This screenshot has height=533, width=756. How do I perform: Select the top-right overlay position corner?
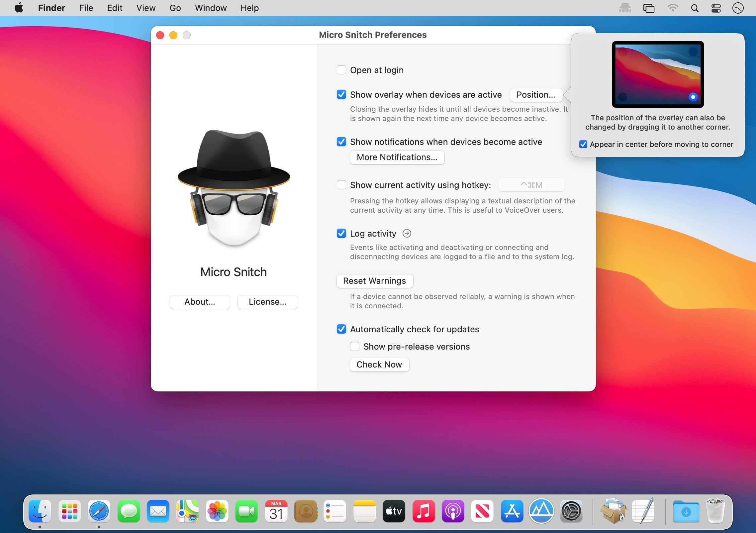coord(693,52)
